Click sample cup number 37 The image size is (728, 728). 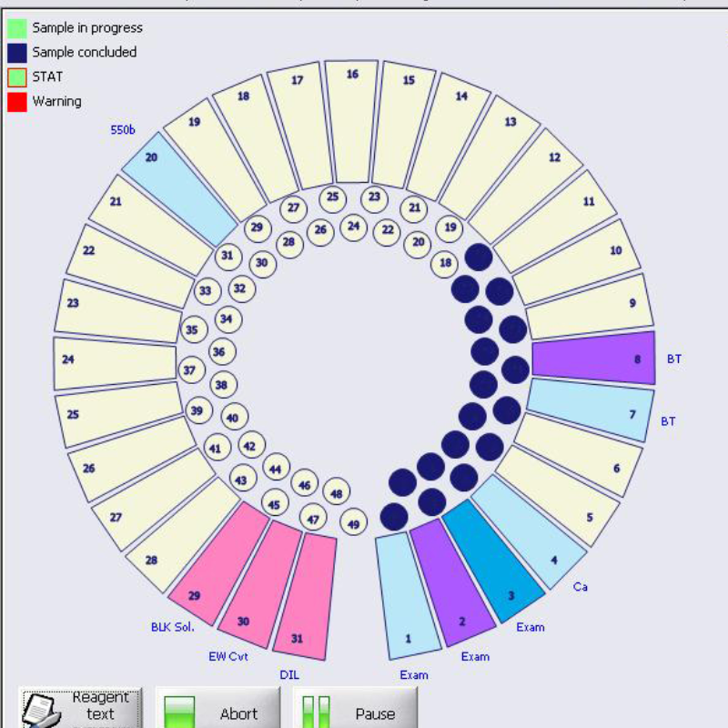(x=189, y=370)
